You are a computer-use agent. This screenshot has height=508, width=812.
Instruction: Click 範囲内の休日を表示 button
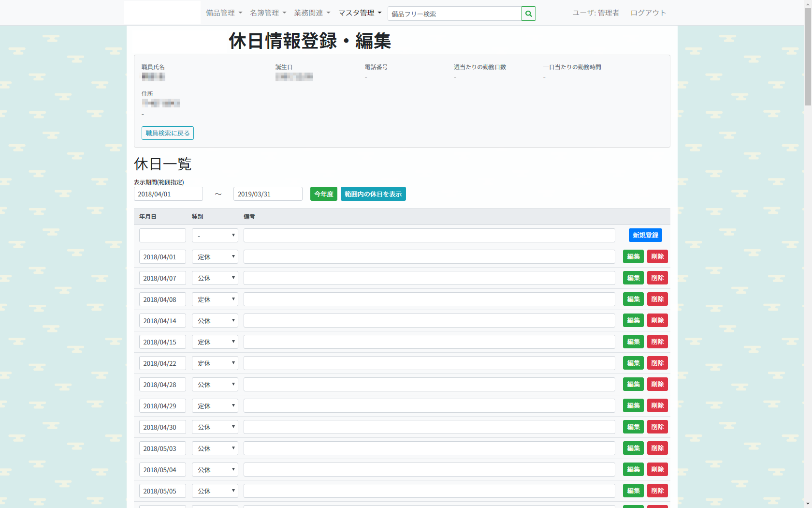tap(373, 194)
